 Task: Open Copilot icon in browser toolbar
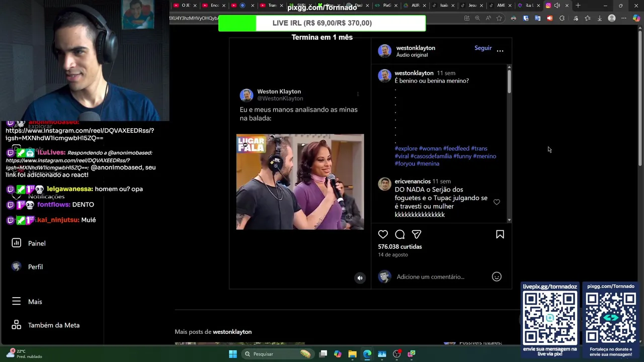point(636,18)
